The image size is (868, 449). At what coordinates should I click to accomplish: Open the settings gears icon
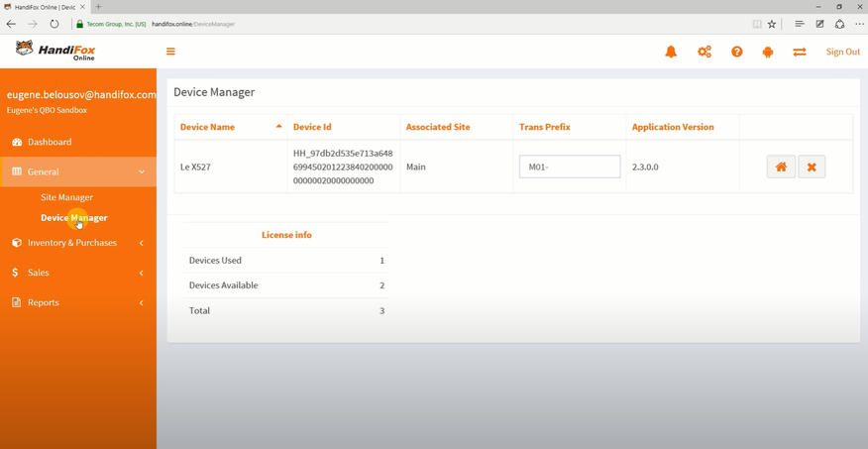tap(705, 52)
